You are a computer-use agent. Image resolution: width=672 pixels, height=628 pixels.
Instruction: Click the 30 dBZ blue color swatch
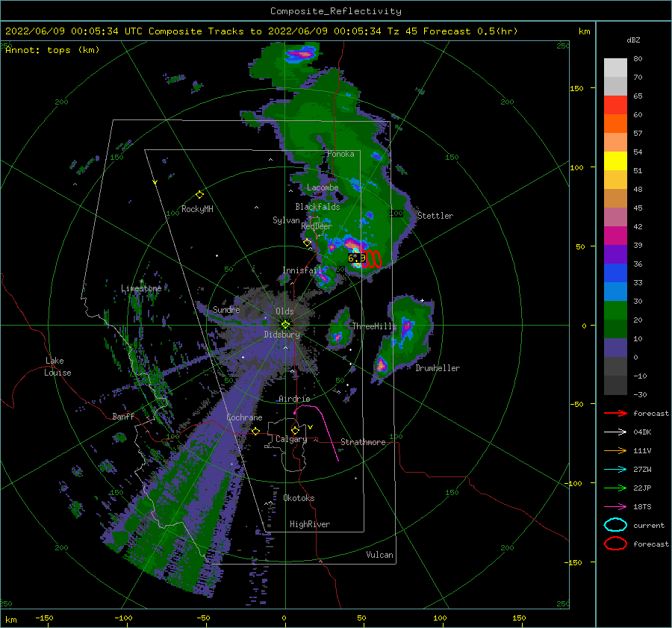[615, 291]
